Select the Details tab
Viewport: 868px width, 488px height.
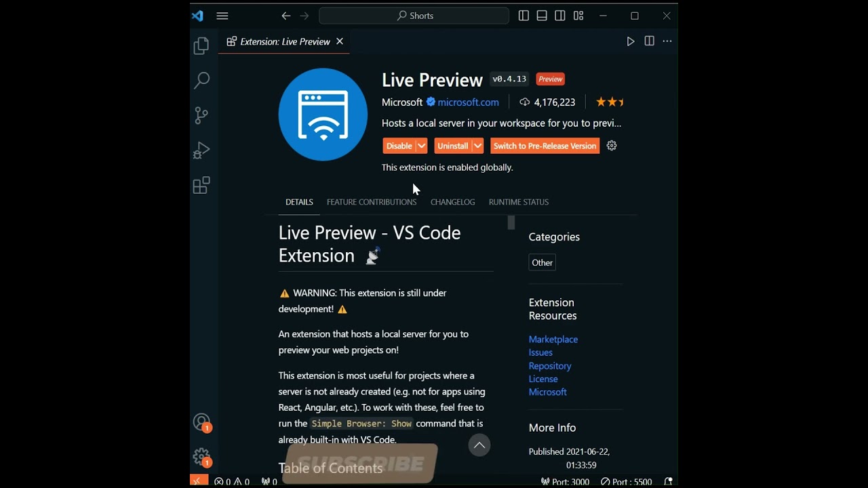(299, 202)
